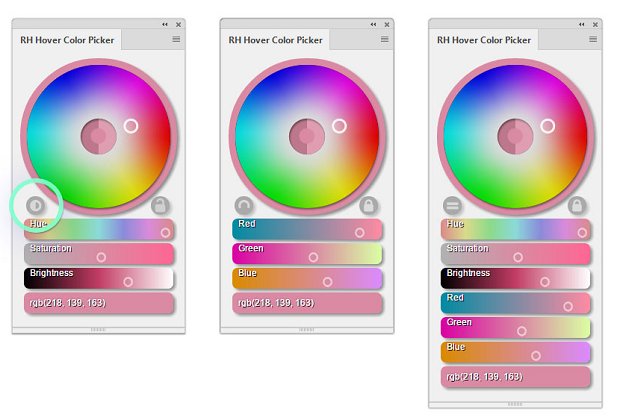Open the right panel's hamburger menu
This screenshot has width=620, height=417.
pyautogui.click(x=593, y=39)
